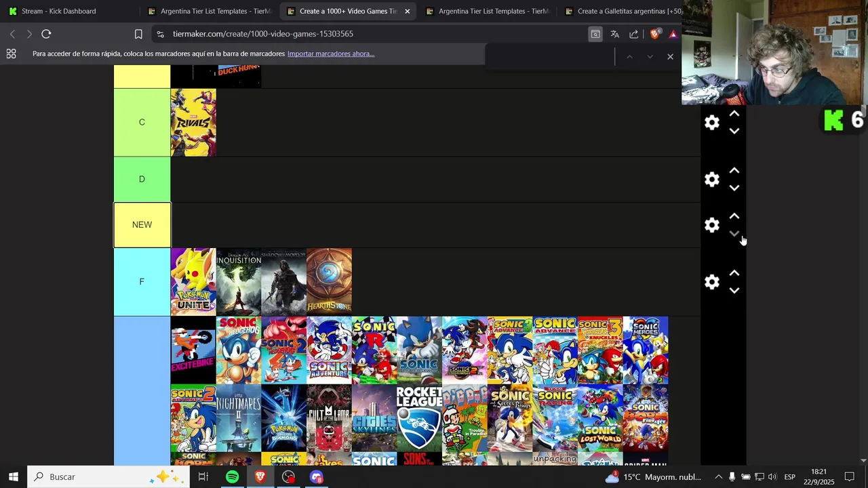Open the share page icon
The image size is (868, 488).
tap(634, 34)
